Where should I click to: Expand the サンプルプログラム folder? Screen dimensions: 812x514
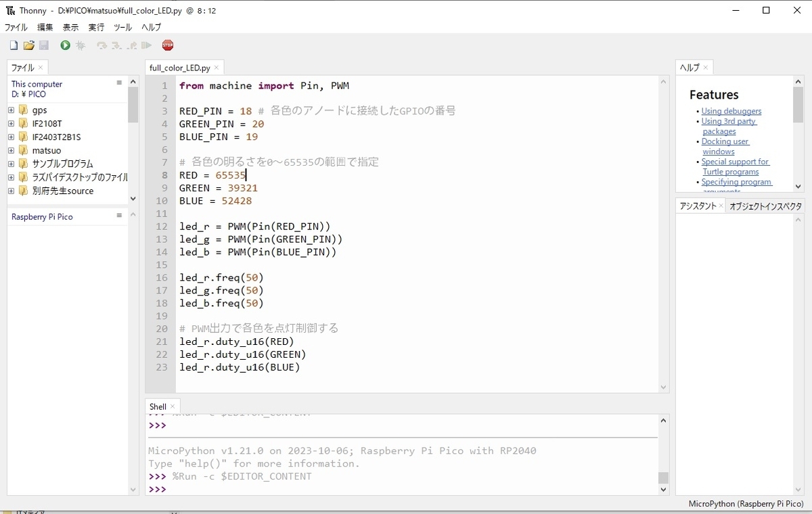point(12,164)
